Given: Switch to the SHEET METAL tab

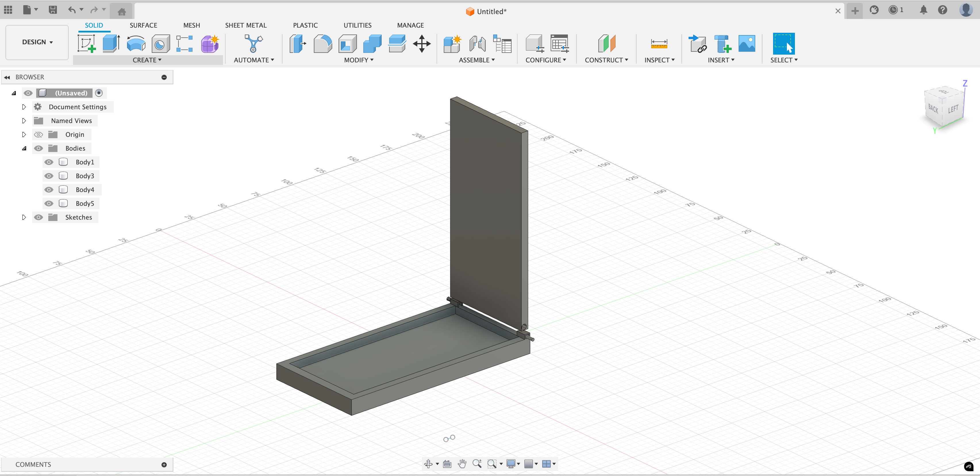Looking at the screenshot, I should point(246,25).
